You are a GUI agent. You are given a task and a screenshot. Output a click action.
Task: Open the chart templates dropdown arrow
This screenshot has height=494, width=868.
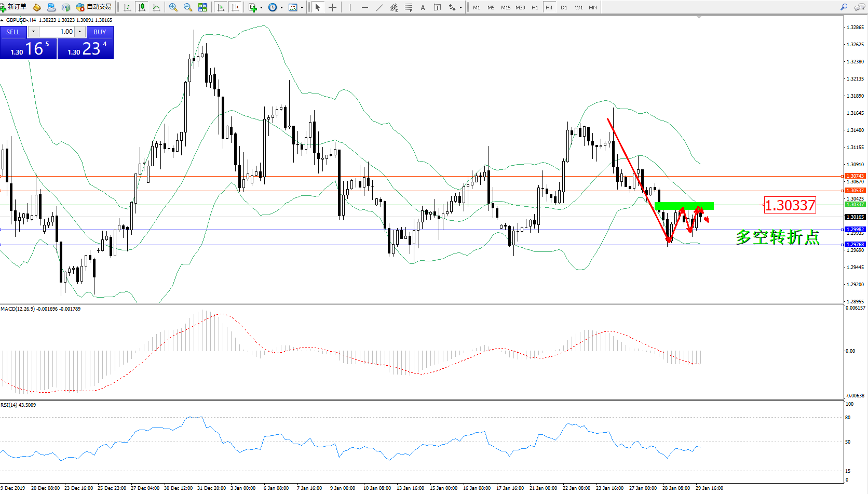302,8
